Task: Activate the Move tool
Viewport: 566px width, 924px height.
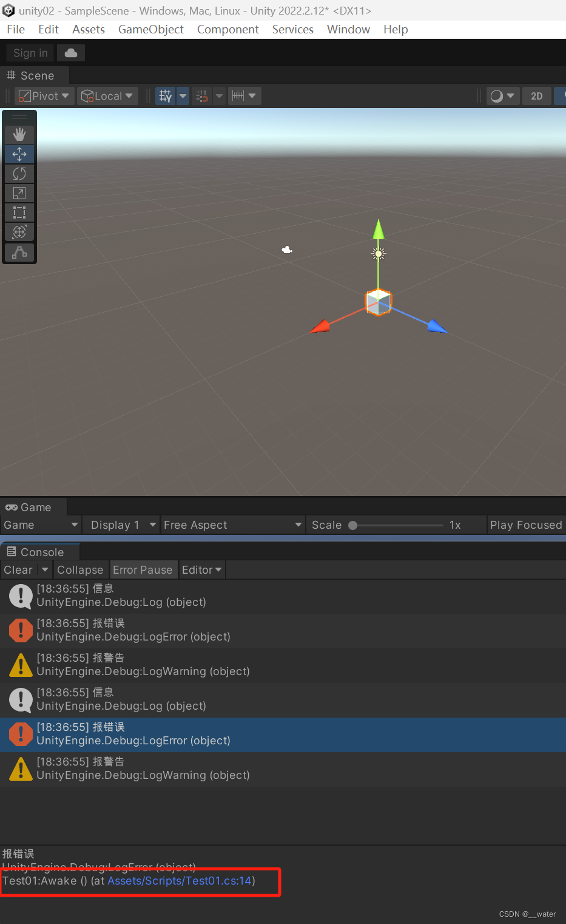Action: point(19,154)
